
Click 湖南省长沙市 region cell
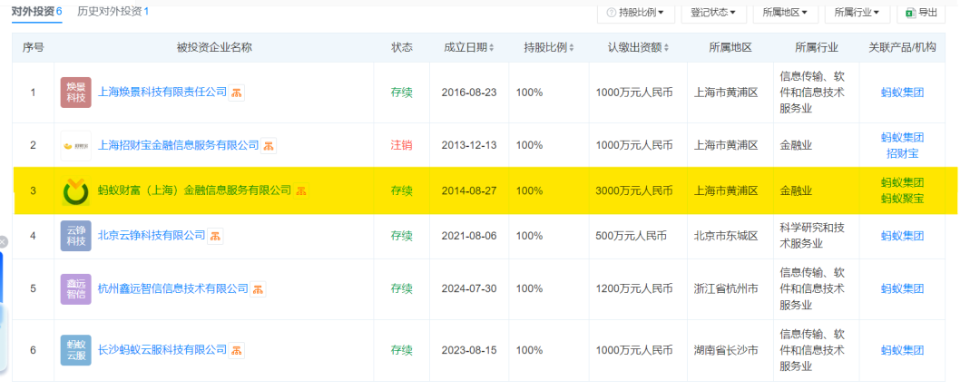click(726, 350)
